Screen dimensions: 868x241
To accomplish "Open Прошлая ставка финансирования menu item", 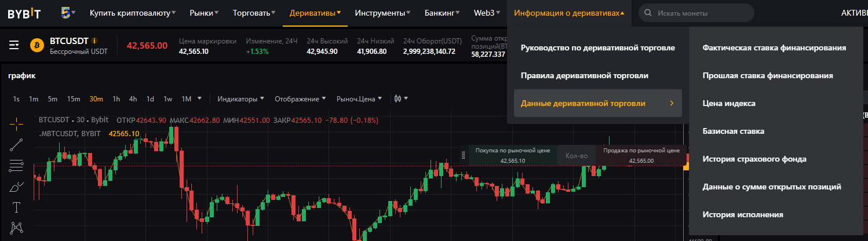I will coord(768,75).
